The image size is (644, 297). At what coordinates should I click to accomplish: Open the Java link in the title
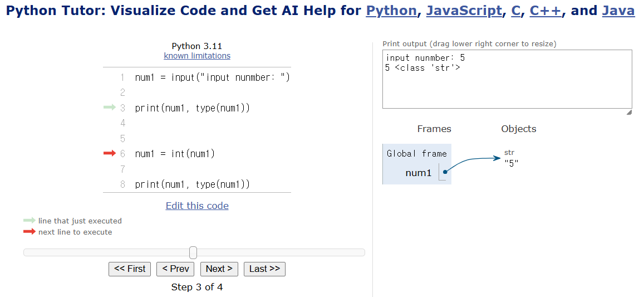point(618,10)
